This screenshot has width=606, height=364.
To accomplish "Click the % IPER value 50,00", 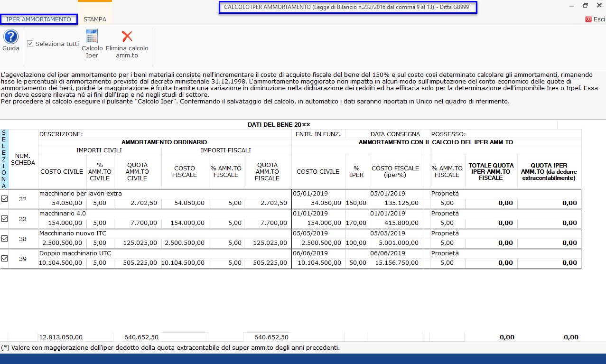I will [x=357, y=262].
